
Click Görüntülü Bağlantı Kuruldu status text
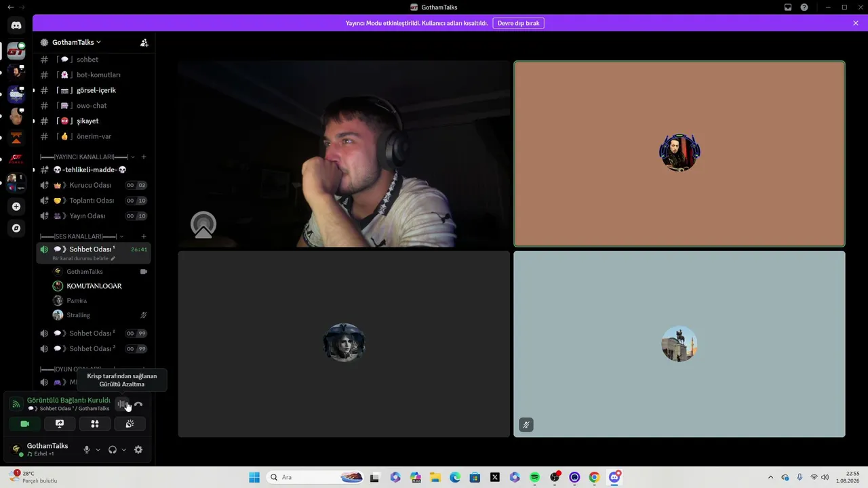tap(68, 400)
